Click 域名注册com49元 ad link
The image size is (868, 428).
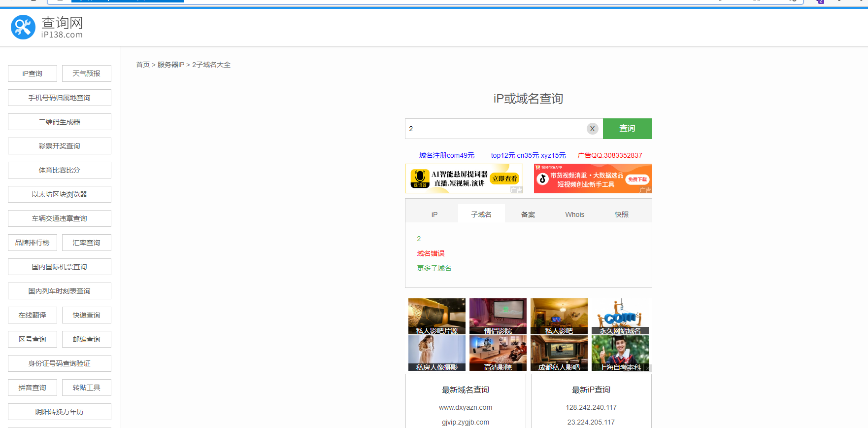click(446, 155)
